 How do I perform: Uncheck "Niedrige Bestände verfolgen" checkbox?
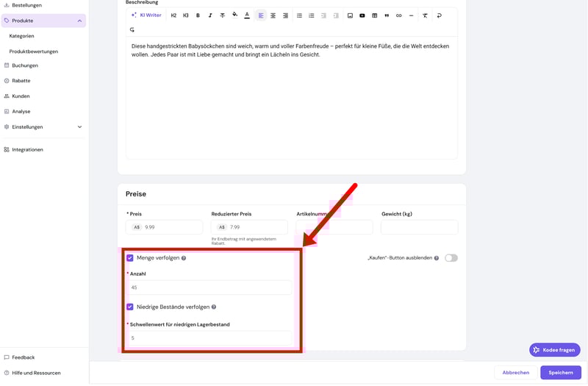(130, 307)
